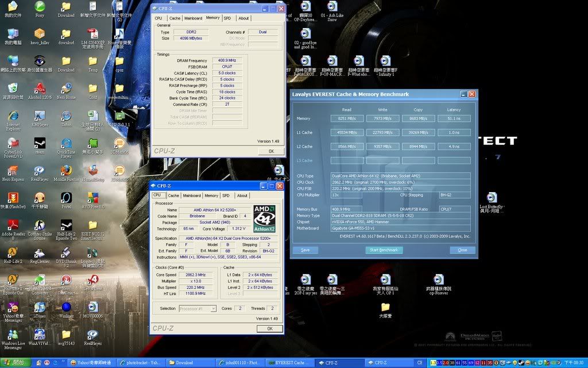Open Cache tab in lower CPU-Z window
Image resolution: width=588 pixels, height=368 pixels.
173,195
